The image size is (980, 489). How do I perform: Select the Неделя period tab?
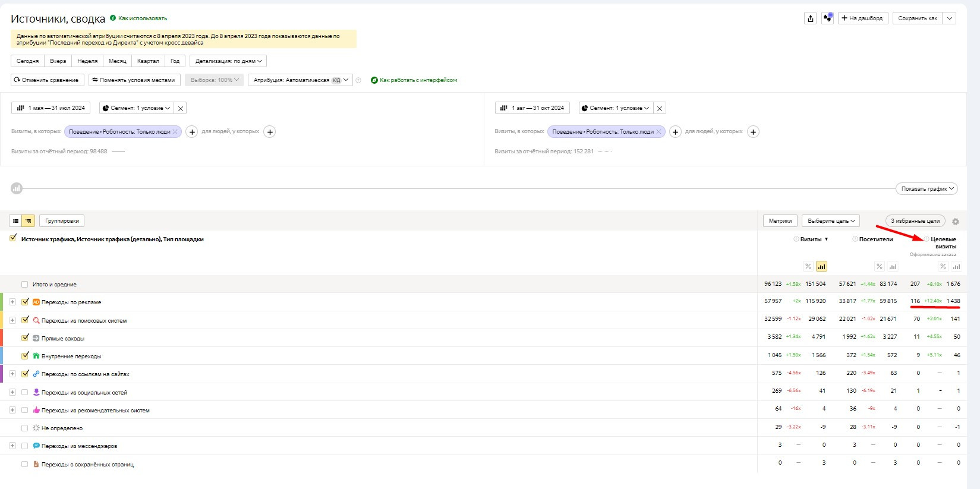pos(87,61)
